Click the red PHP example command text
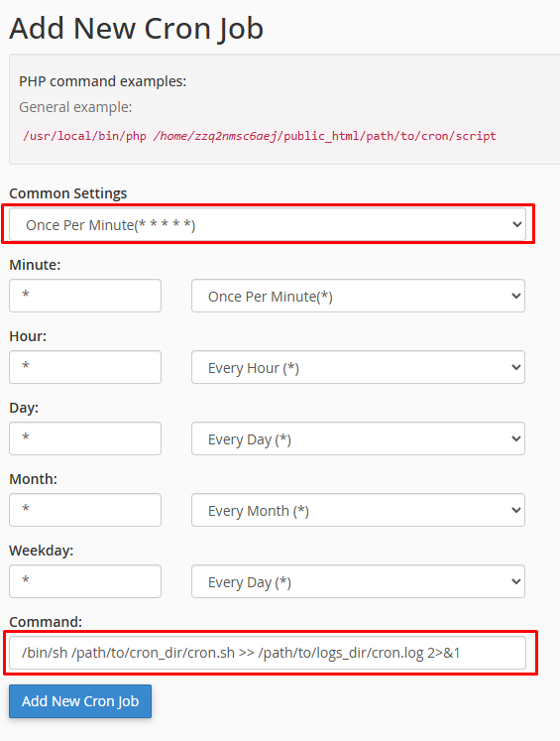560x741 pixels. (x=260, y=136)
